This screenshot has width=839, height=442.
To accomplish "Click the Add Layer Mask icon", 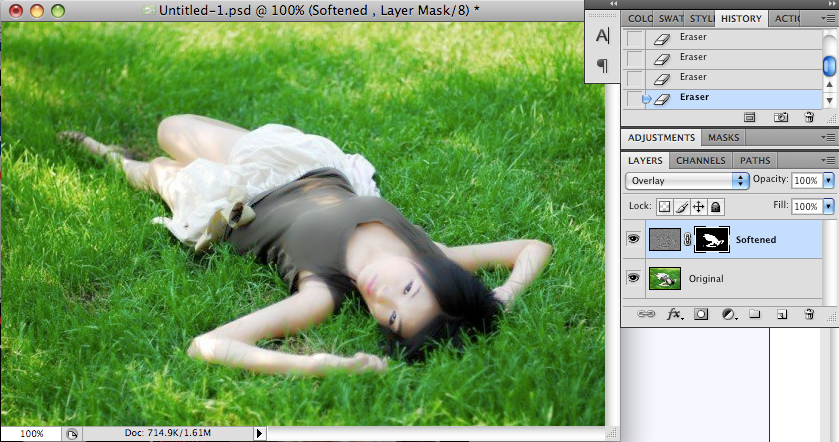I will 701,314.
